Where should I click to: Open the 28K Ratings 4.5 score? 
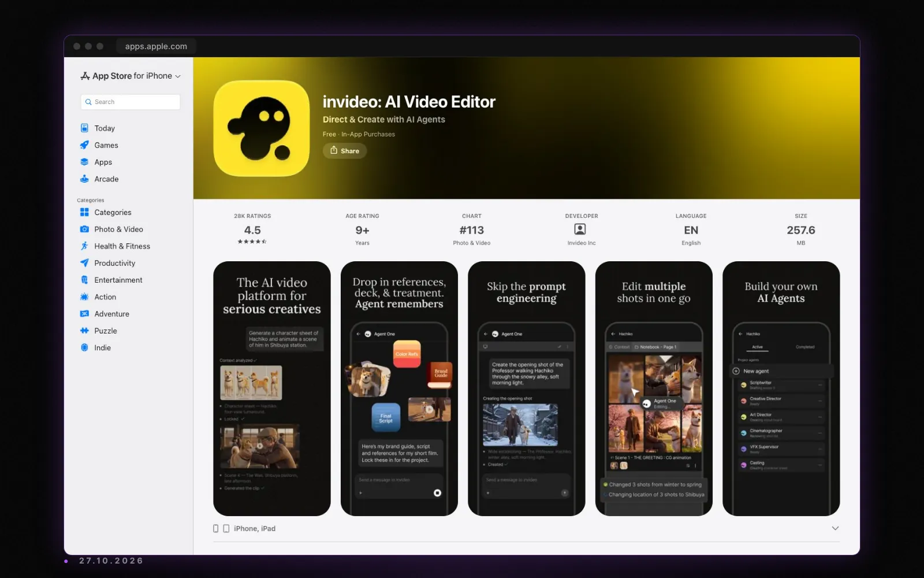pyautogui.click(x=252, y=229)
